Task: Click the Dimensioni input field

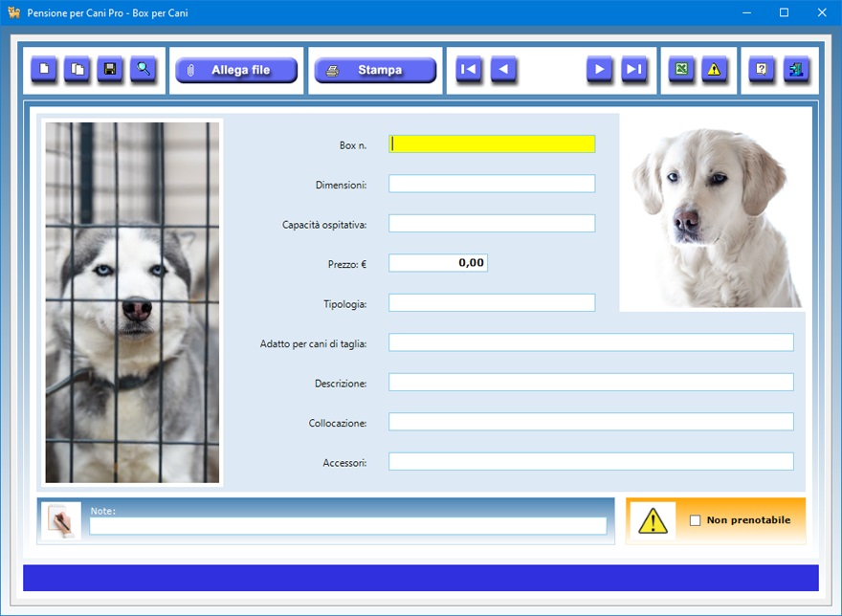Action: (492, 184)
